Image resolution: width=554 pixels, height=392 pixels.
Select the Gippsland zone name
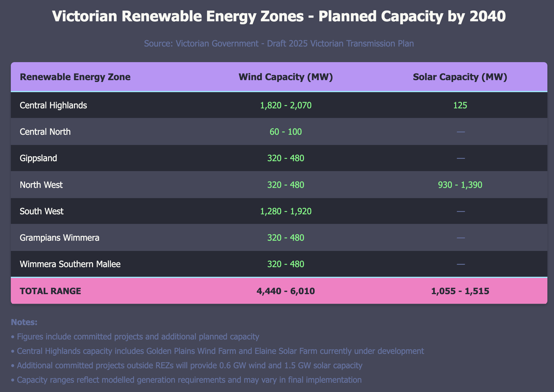(38, 158)
